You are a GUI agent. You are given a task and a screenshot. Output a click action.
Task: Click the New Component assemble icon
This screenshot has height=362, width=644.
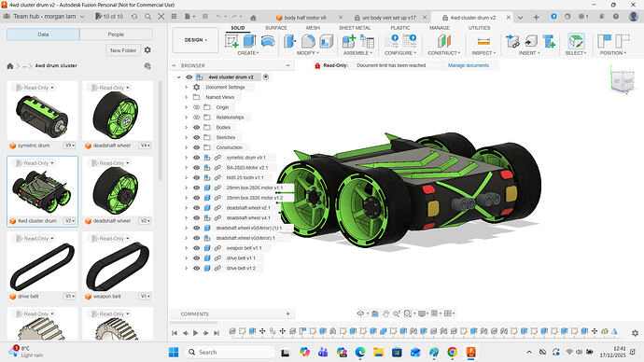(x=349, y=41)
